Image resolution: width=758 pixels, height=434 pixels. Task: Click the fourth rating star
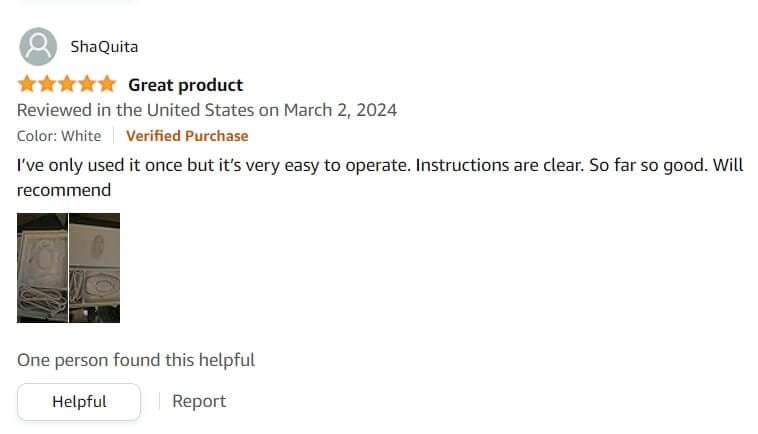[x=87, y=84]
